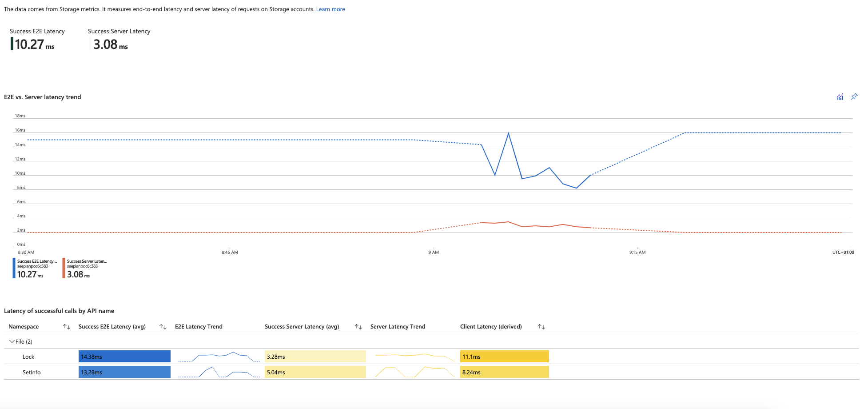The height and width of the screenshot is (409, 868).
Task: Sort by Namespace column arrows
Action: coord(67,327)
